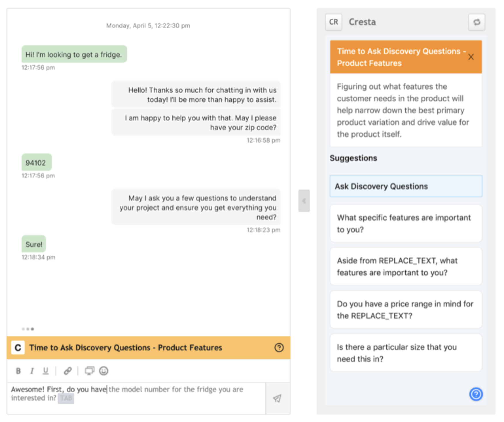Click the date header 'Monday, April 5, 12:22:30 pm'

148,26
